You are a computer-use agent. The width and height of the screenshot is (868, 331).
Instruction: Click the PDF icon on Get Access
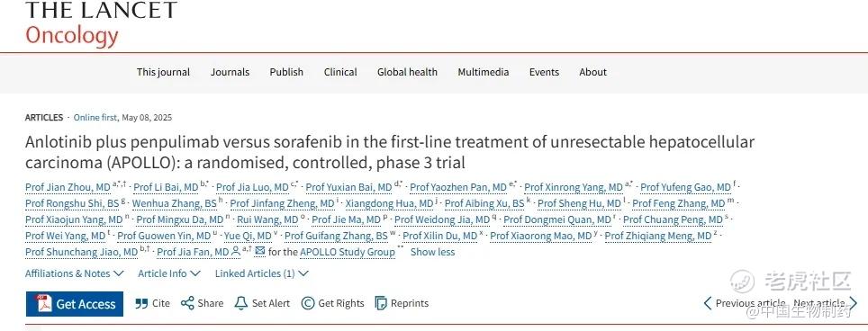pos(43,303)
